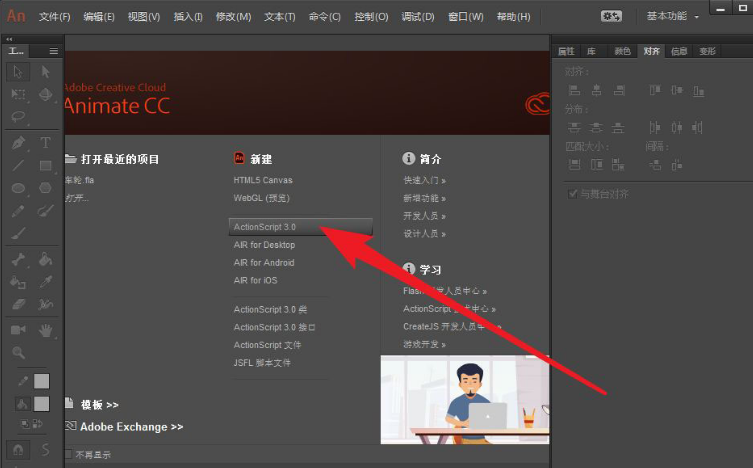This screenshot has width=753, height=468.
Task: Switch to the 属性 tab
Action: click(566, 51)
